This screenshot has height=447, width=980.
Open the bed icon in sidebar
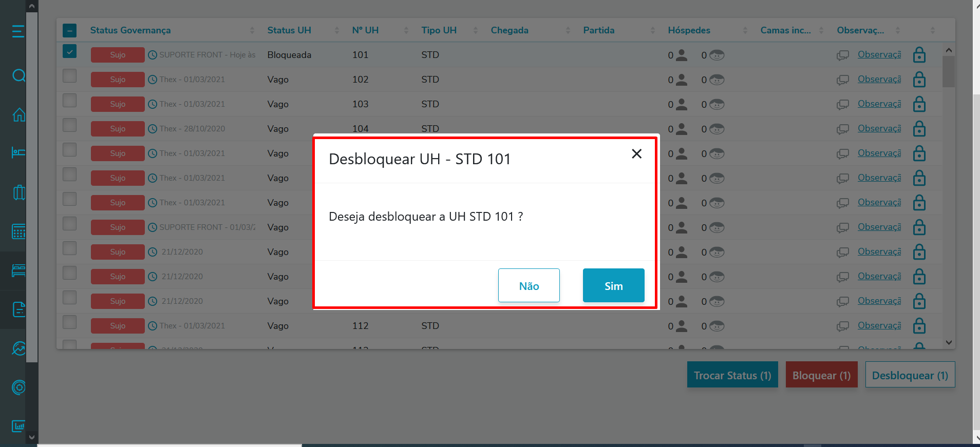coord(18,152)
